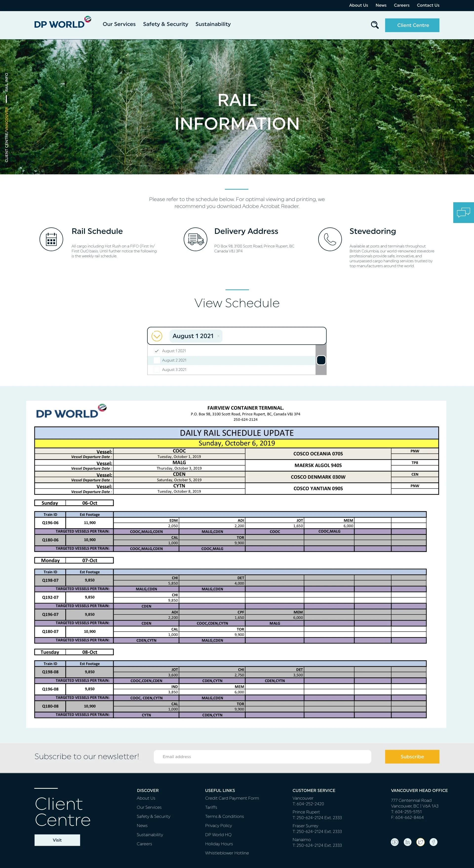Click the Delivery Address truck icon
The image size is (474, 868).
pos(195,239)
